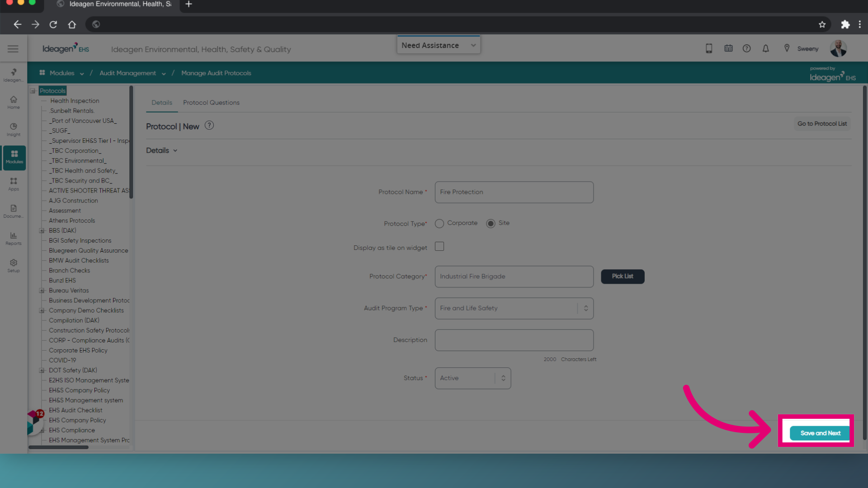Select BGI Safety Inspections item
868x488 pixels.
[80, 240]
